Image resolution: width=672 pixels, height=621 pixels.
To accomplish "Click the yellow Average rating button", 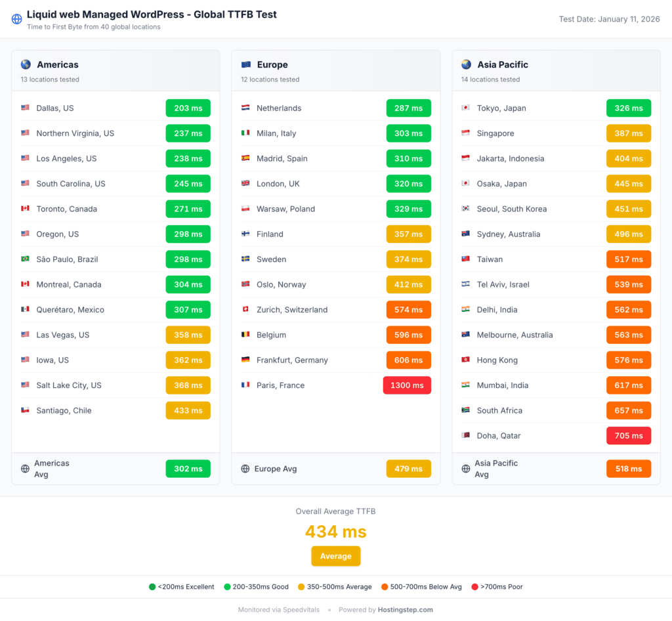I will (336, 556).
